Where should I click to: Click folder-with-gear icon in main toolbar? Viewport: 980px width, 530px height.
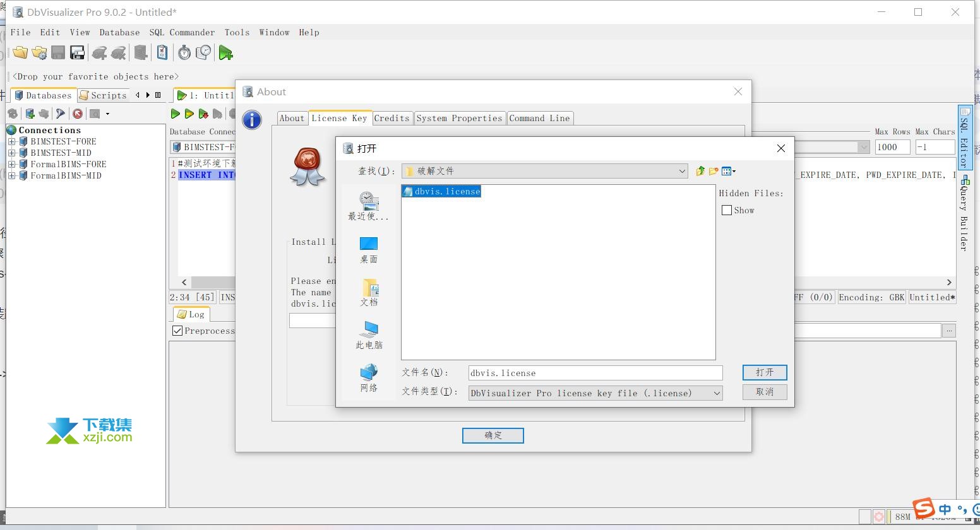point(39,53)
